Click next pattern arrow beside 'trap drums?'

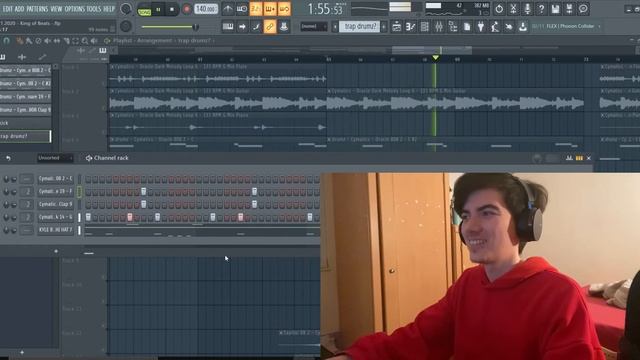(384, 27)
